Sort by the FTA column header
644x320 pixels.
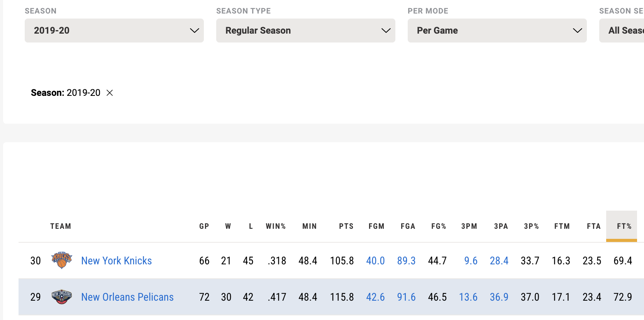pos(593,226)
